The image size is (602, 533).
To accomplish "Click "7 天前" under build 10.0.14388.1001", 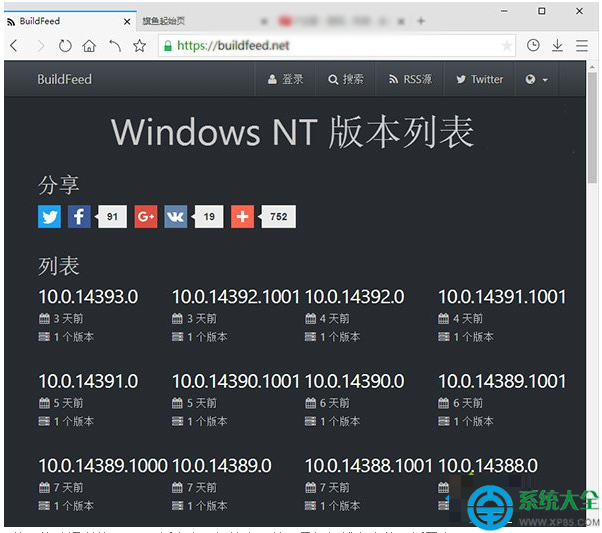I will click(x=334, y=487).
